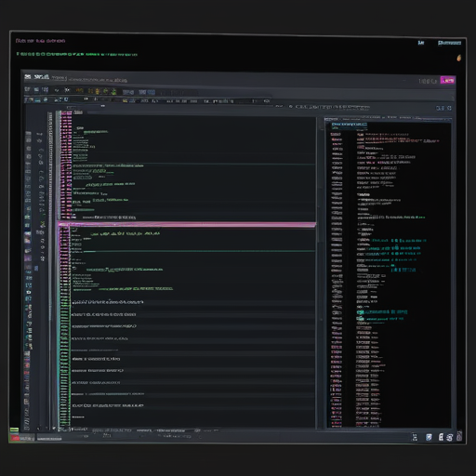Click the orange flame icon at top right
Viewport: 476px width, 476px height.
click(458, 58)
